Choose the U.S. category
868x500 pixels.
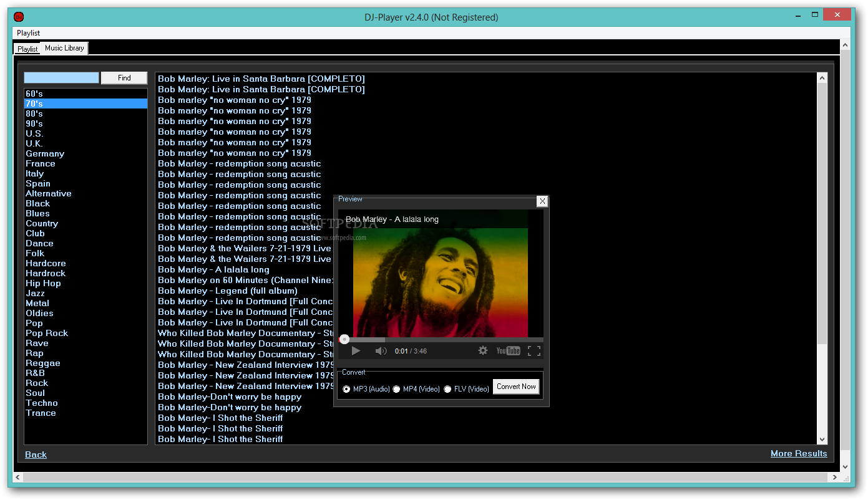click(x=85, y=133)
